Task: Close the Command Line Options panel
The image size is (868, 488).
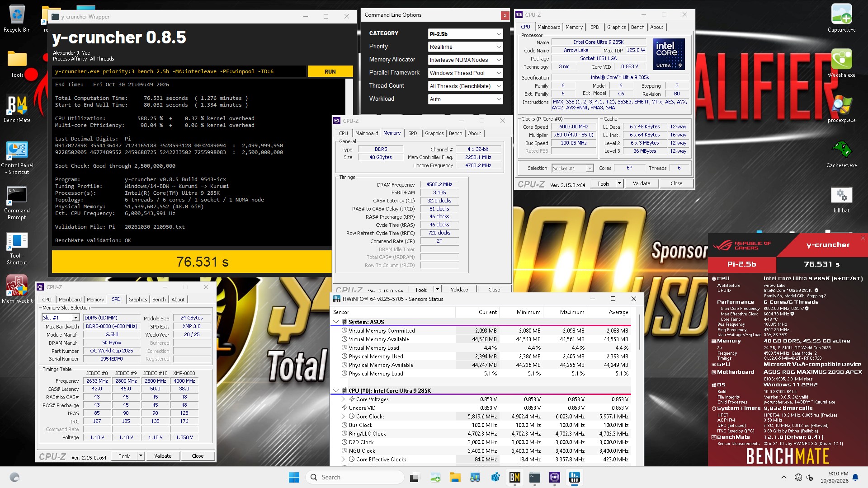Action: 505,15
